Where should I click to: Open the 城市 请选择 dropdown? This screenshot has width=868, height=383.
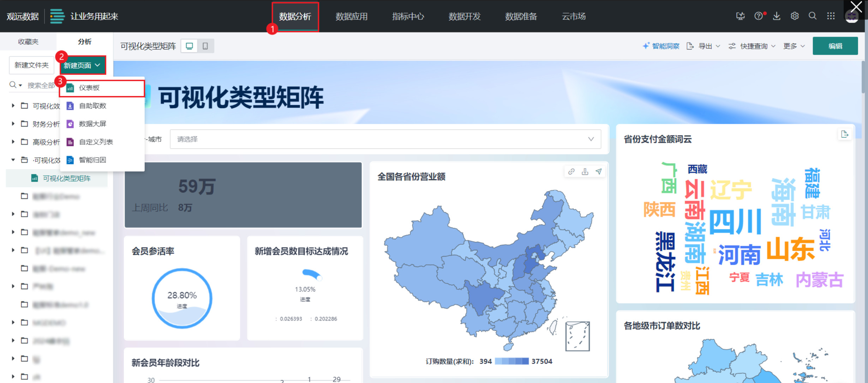coord(385,139)
